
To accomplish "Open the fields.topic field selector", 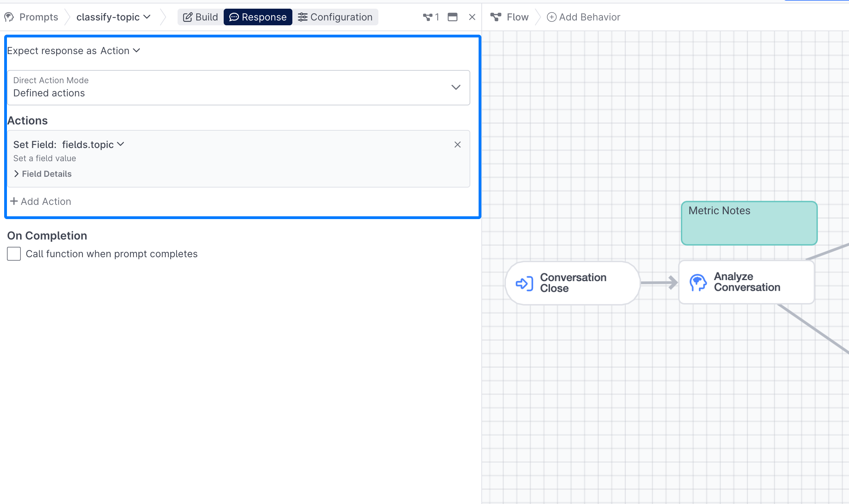I will click(93, 145).
